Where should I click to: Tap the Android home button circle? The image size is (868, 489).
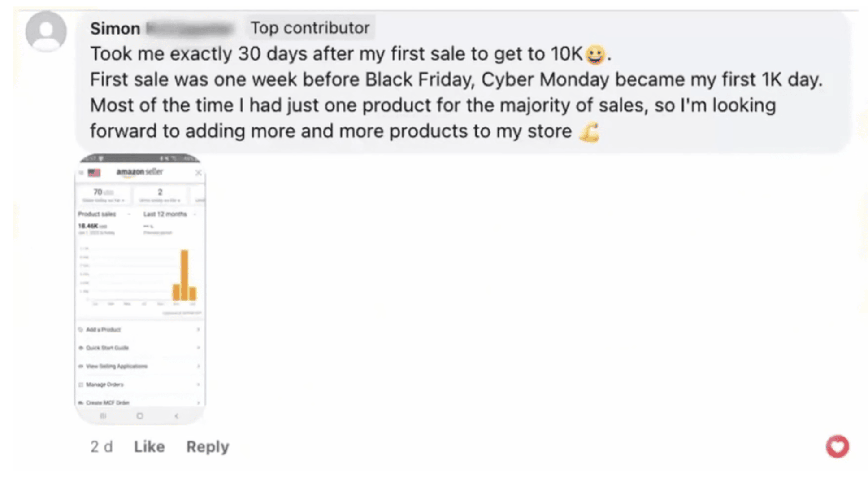point(140,416)
